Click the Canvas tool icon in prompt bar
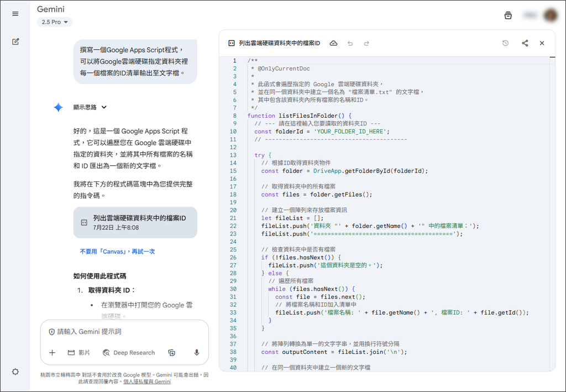This screenshot has height=392, width=566. point(172,353)
